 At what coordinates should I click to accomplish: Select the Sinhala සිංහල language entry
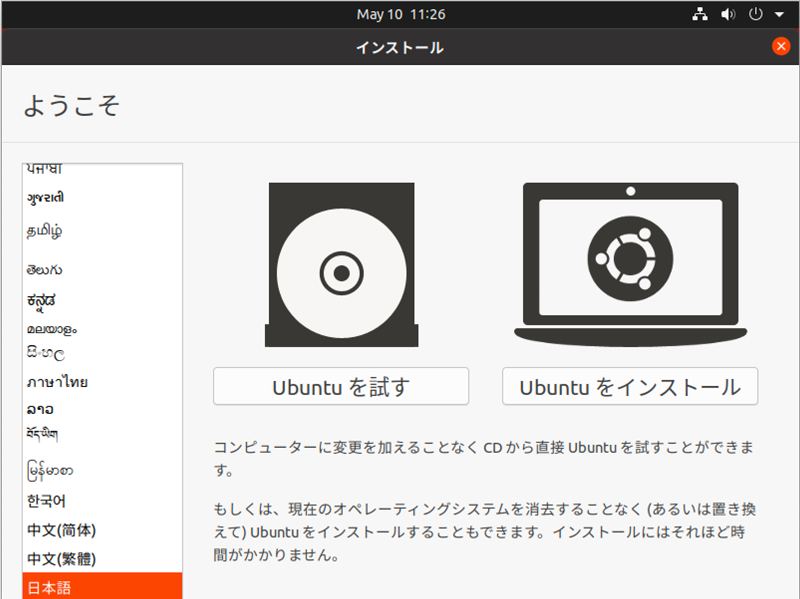[x=102, y=353]
